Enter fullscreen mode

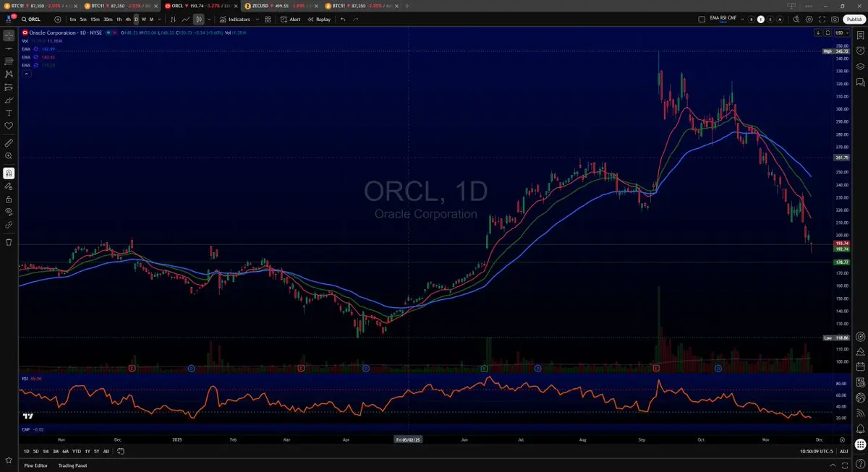tap(822, 20)
